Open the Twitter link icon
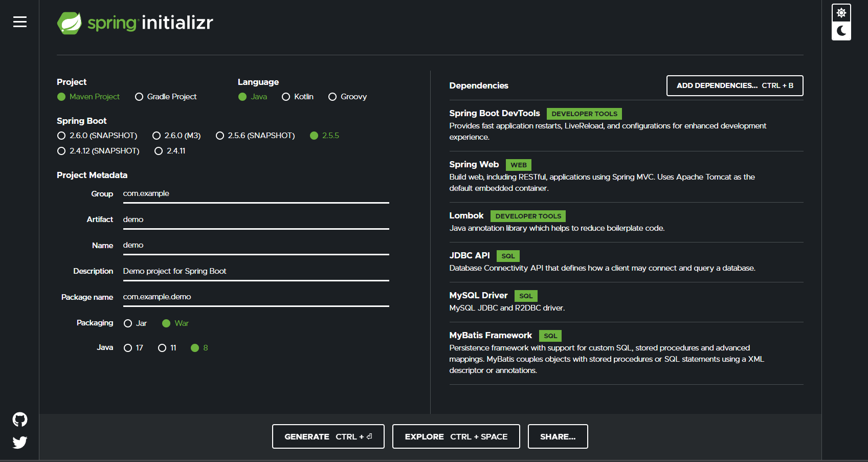868x462 pixels. [x=20, y=442]
